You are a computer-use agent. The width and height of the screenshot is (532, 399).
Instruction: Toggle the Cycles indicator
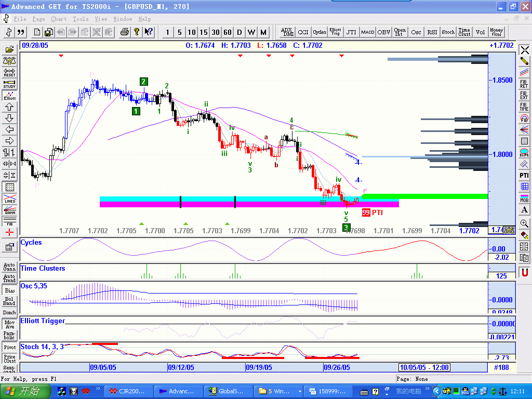(x=319, y=32)
